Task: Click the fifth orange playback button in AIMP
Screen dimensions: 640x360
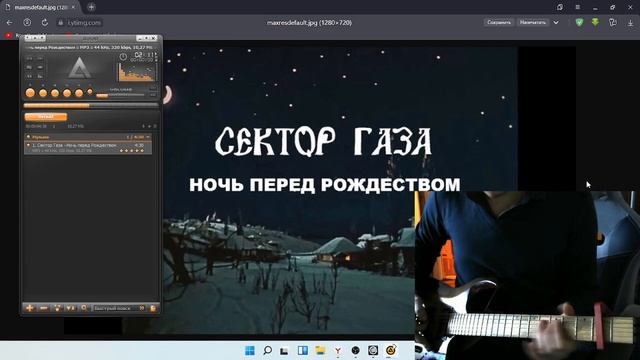Action: click(x=79, y=93)
